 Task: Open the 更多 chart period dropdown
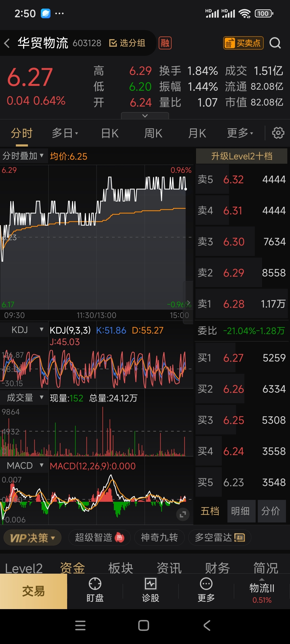[x=240, y=133]
